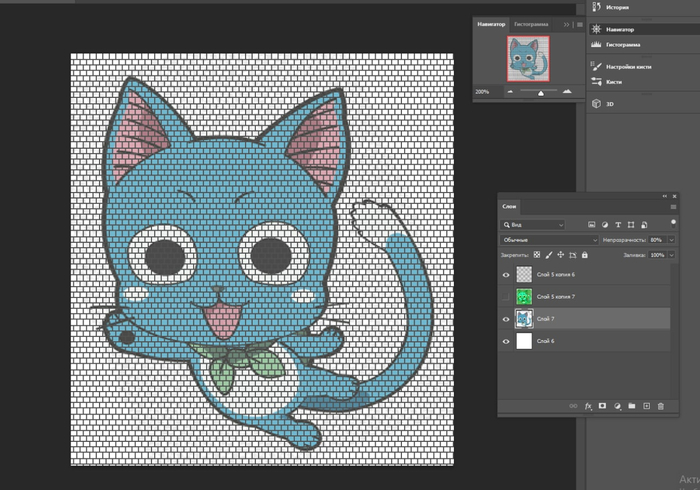The width and height of the screenshot is (700, 490).
Task: Filter layers by text type icon
Action: click(620, 225)
